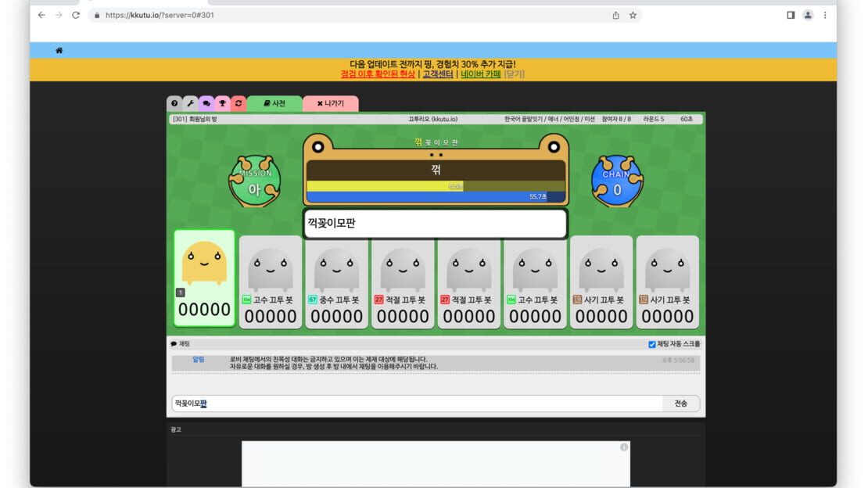Viewport: 868px width, 488px height.
Task: Open the 사전 dictionary tab
Action: point(274,103)
